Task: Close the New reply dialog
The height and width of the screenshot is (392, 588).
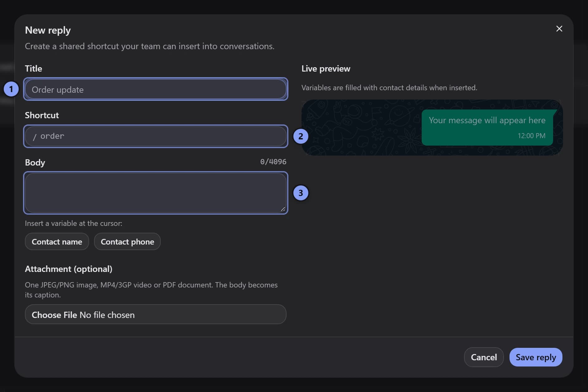Action: pos(559,29)
